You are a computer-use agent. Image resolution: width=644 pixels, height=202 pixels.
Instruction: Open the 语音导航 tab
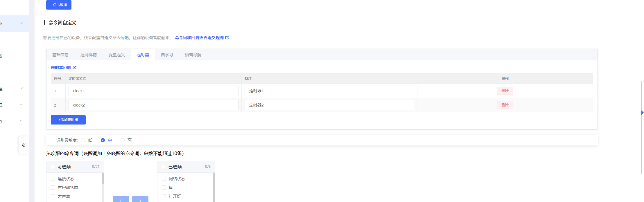pos(193,55)
